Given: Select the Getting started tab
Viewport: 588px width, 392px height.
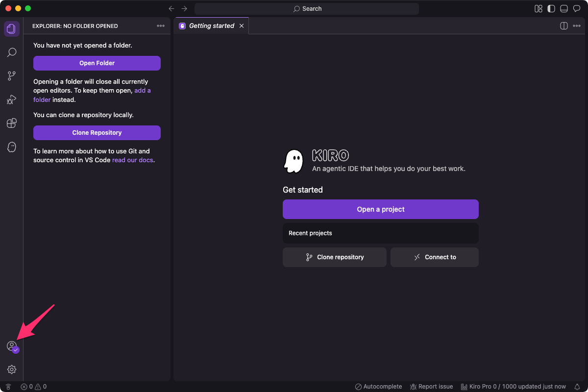Looking at the screenshot, I should 211,26.
